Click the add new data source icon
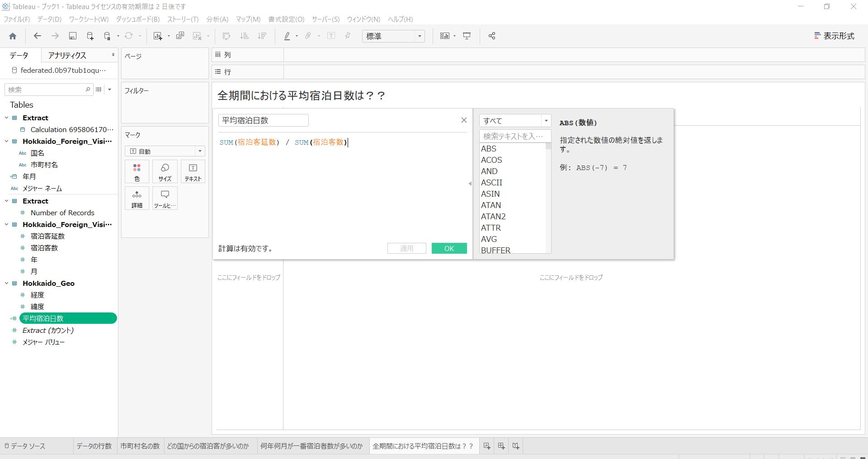This screenshot has width=868, height=459. 90,36
